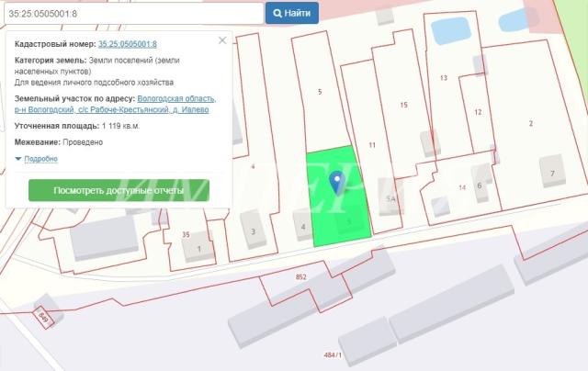Click building number 7 on map
The height and width of the screenshot is (371, 588).
[552, 173]
